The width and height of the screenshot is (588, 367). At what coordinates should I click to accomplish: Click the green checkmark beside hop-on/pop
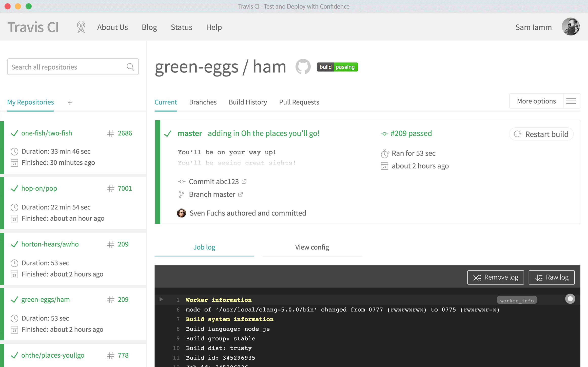(14, 188)
